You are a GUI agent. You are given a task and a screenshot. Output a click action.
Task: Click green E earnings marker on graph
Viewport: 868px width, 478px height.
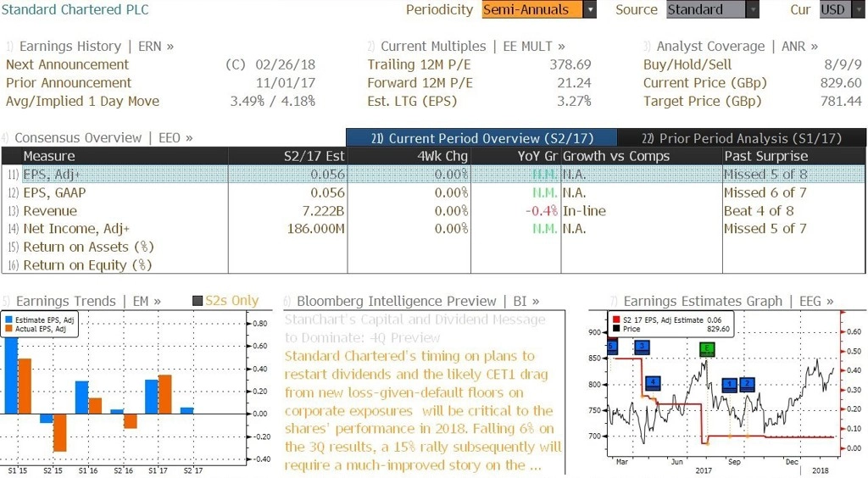pos(707,348)
